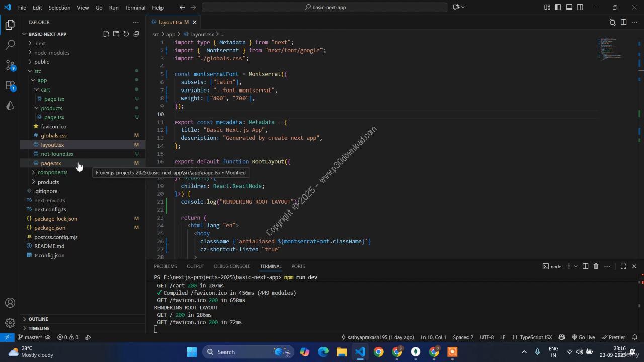Open the Manage gear icon
Screen dimensions: 644x362
10,323
